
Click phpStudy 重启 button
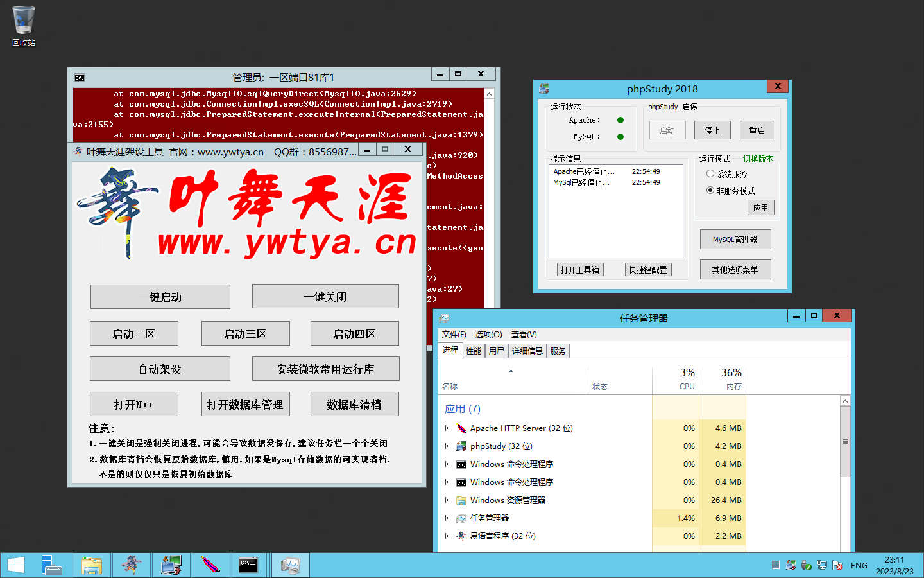[x=757, y=130]
